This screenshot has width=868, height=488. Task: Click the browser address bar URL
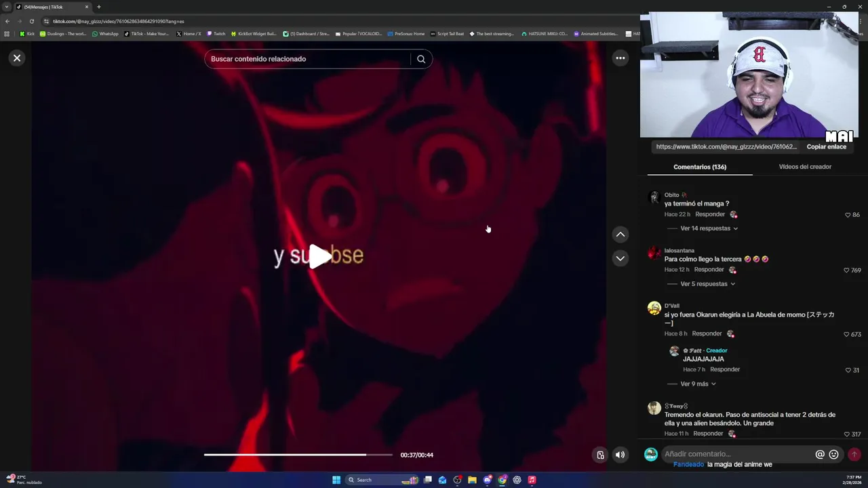coord(119,21)
